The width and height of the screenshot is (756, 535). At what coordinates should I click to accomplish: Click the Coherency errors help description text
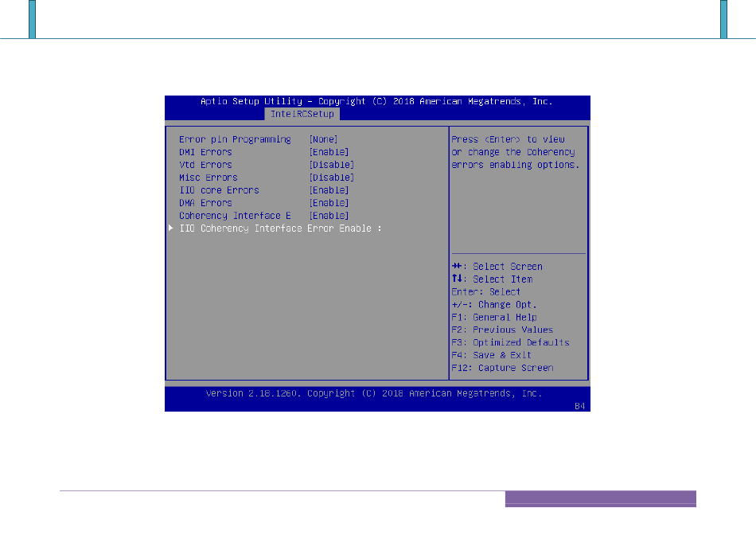point(515,152)
